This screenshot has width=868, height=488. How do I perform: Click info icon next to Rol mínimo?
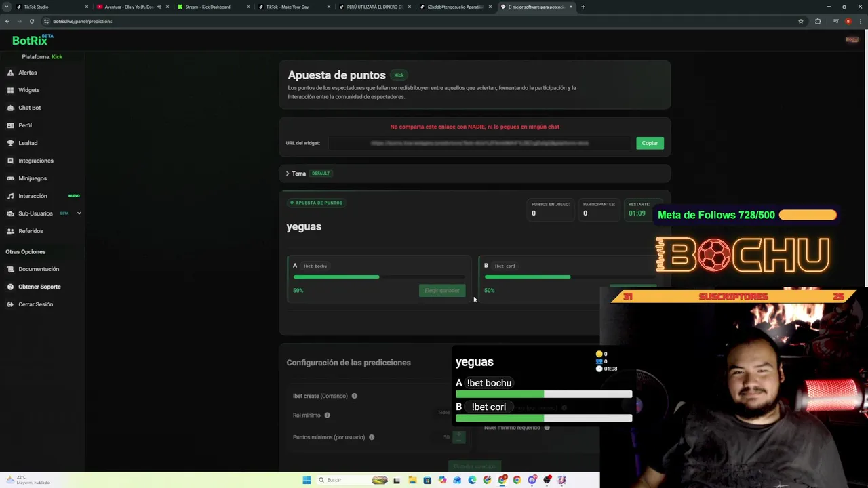327,415
